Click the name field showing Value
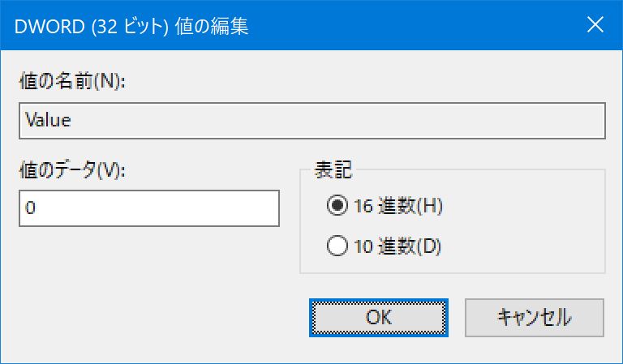This screenshot has width=623, height=364. 312,121
